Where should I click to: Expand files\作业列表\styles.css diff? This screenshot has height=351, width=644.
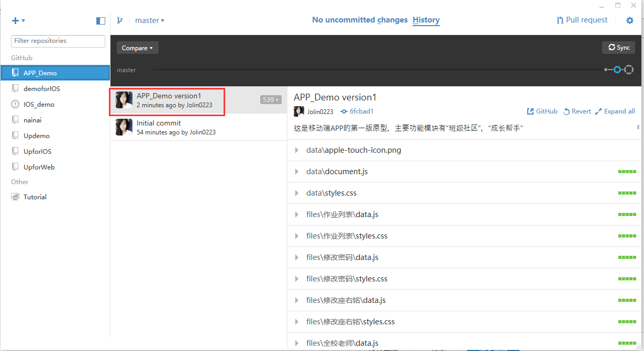[297, 236]
